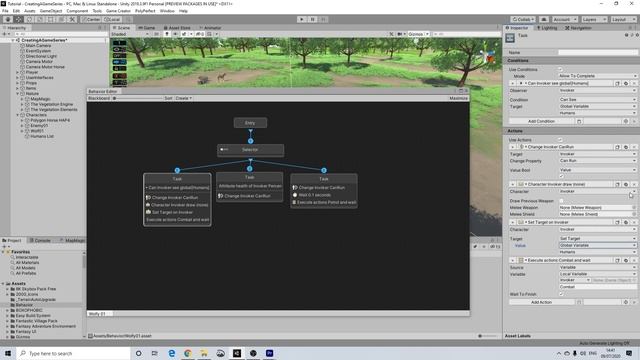Open gear of Set Target on Invoker
The width and height of the screenshot is (640, 360).
(626, 222)
